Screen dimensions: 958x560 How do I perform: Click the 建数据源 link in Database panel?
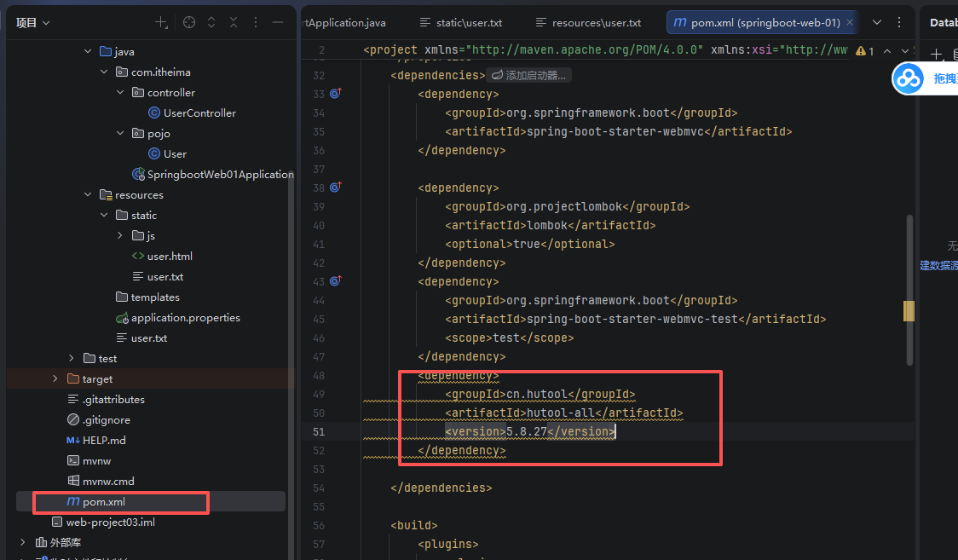click(x=939, y=266)
